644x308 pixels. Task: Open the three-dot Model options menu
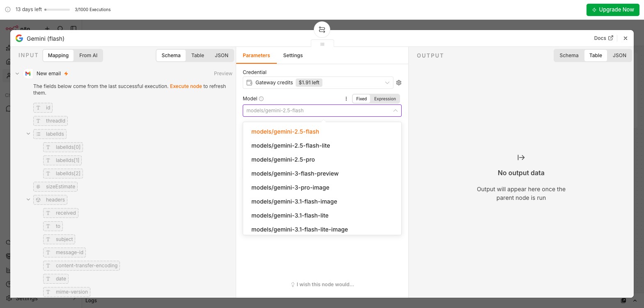tap(346, 99)
